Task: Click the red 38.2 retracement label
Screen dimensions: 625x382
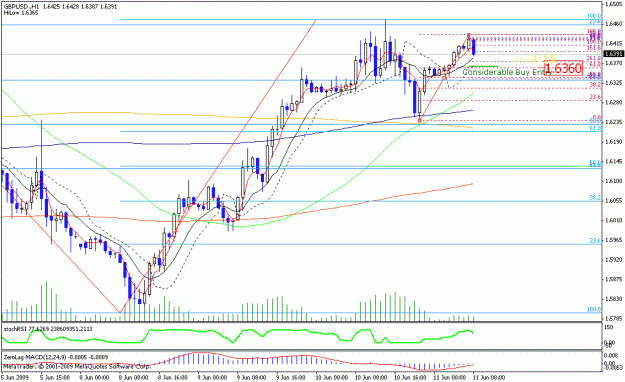Action: [x=595, y=85]
